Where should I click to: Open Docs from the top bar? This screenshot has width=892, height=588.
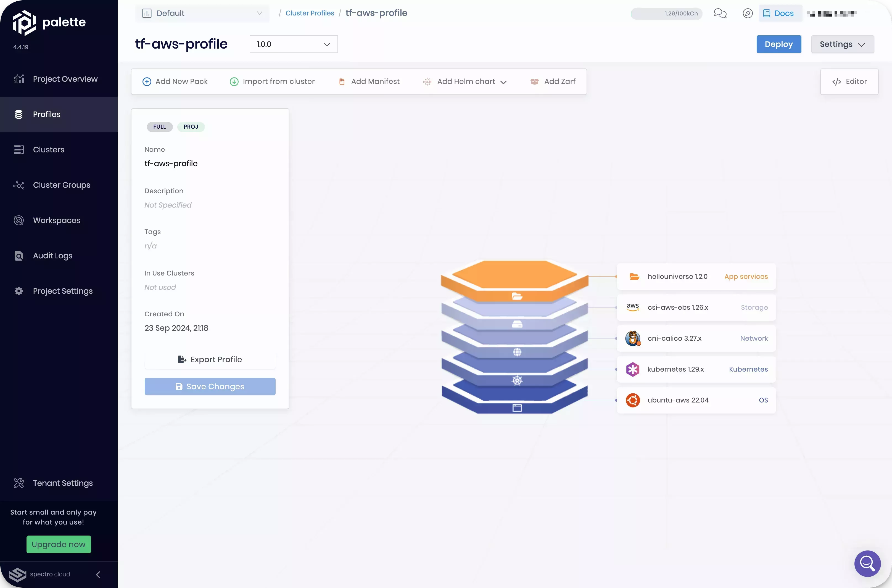(780, 13)
